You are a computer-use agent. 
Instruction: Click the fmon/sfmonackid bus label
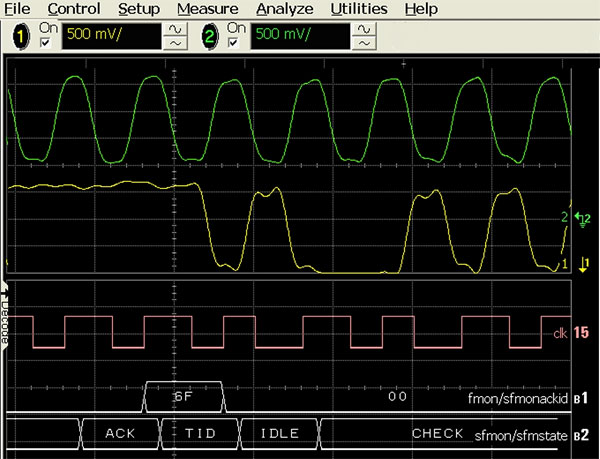click(x=518, y=399)
